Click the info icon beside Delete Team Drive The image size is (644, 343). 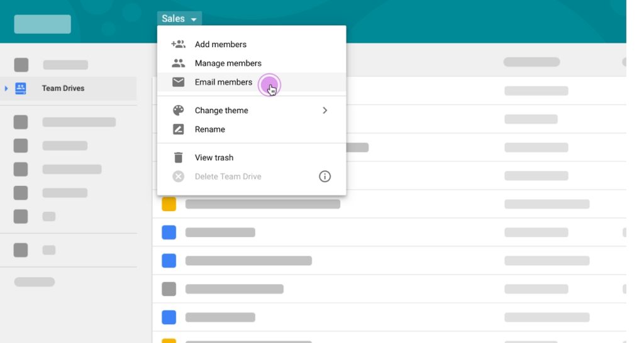click(325, 177)
